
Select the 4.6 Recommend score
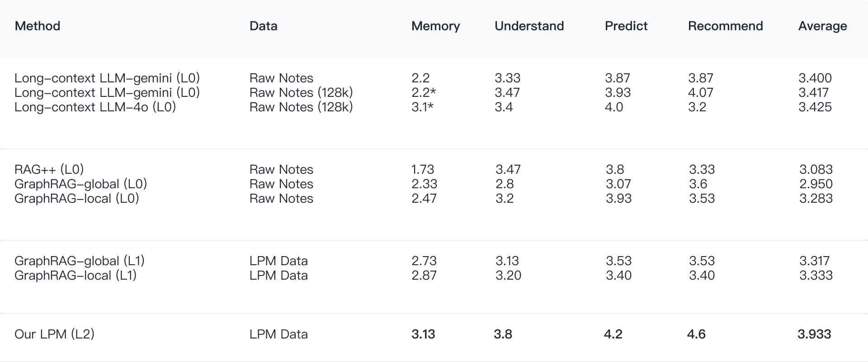coord(696,334)
